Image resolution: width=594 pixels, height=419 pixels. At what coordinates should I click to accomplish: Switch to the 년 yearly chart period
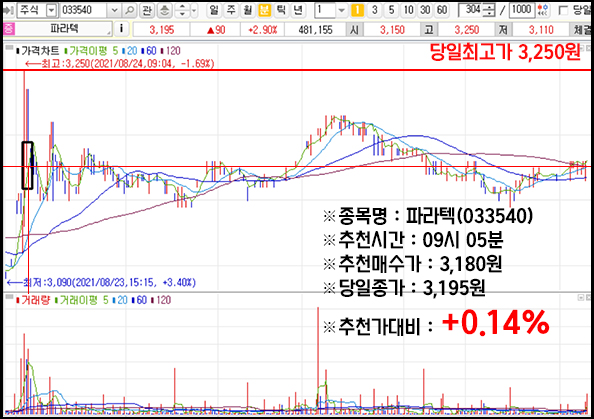(298, 10)
